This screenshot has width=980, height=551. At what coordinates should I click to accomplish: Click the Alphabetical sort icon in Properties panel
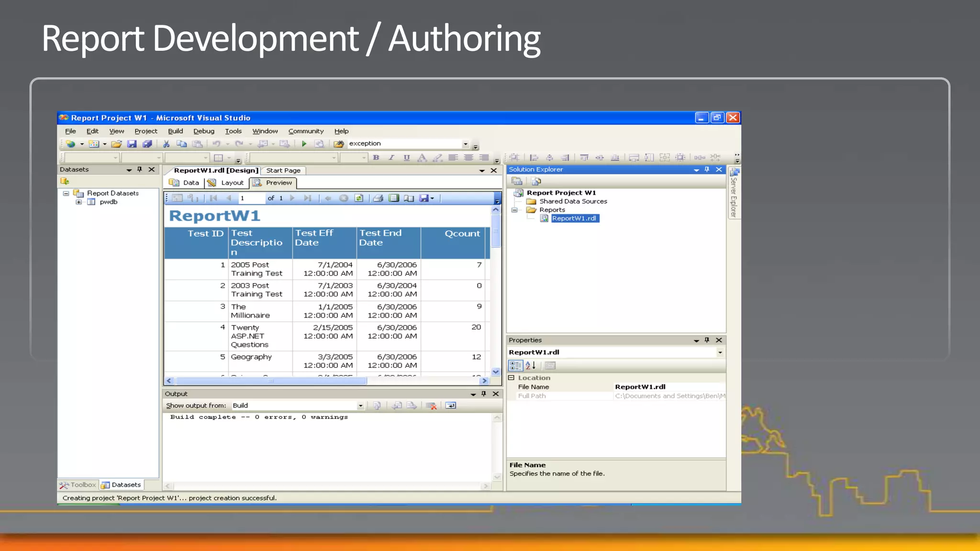[x=530, y=366]
